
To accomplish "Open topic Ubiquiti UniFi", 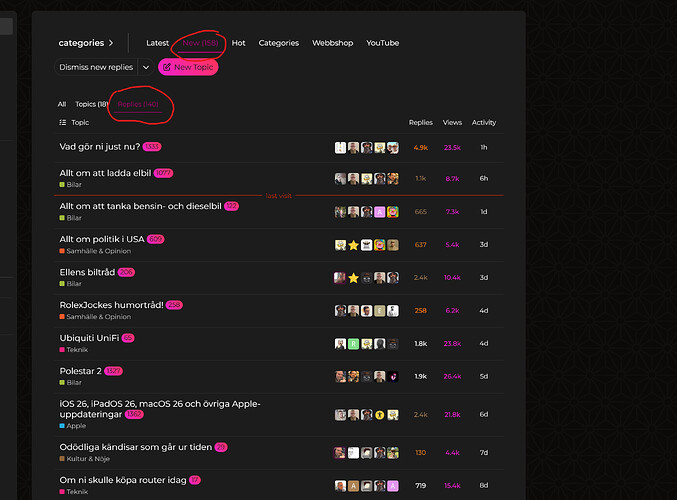I will [x=89, y=338].
